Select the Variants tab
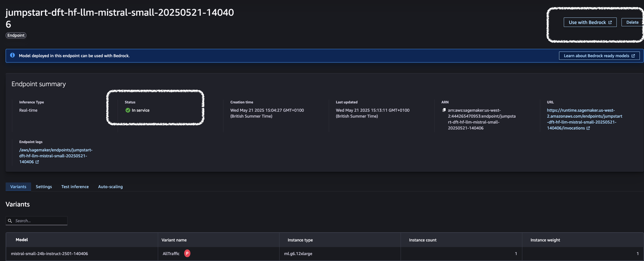644x261 pixels. [x=18, y=187]
